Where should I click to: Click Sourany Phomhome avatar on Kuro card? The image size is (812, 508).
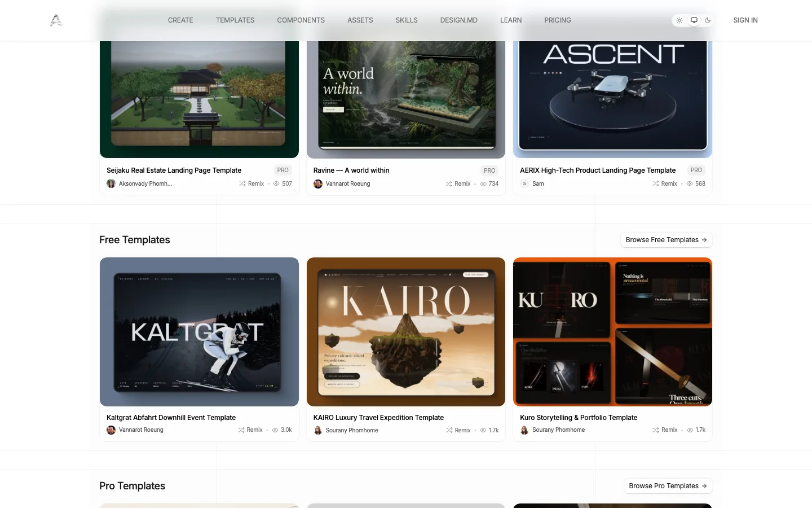point(524,430)
